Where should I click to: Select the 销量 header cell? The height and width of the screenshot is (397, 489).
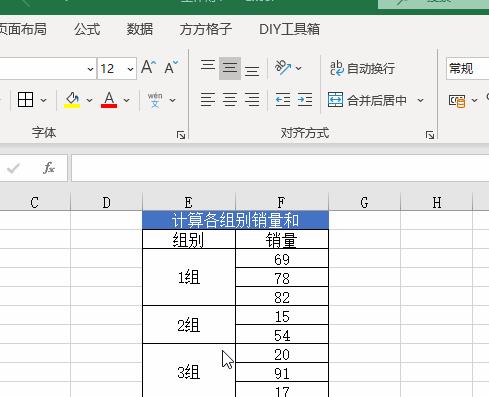point(282,239)
